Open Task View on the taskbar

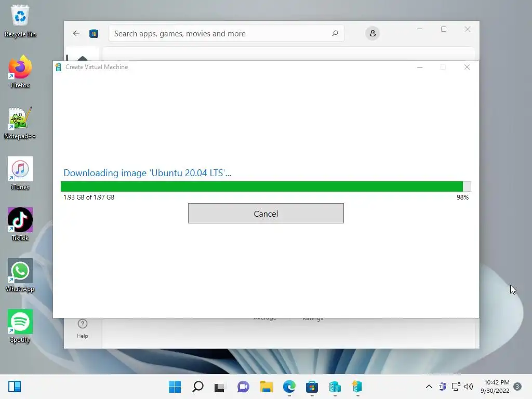220,387
